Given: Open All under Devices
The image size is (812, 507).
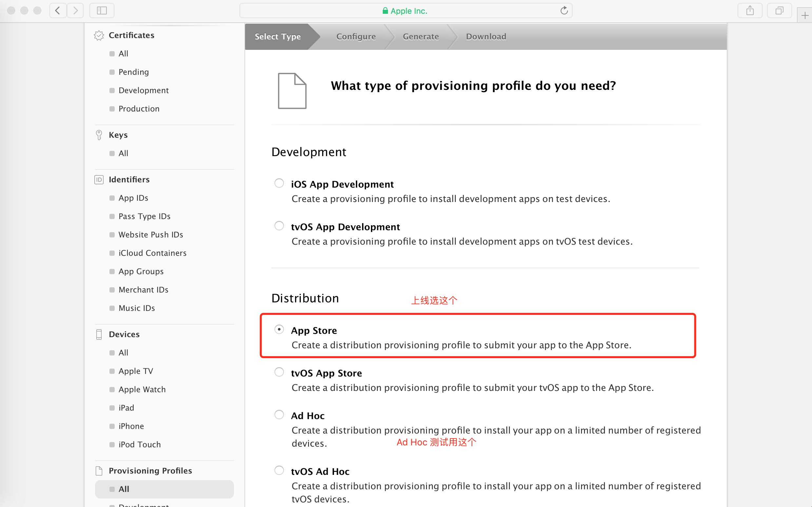Looking at the screenshot, I should 123,353.
